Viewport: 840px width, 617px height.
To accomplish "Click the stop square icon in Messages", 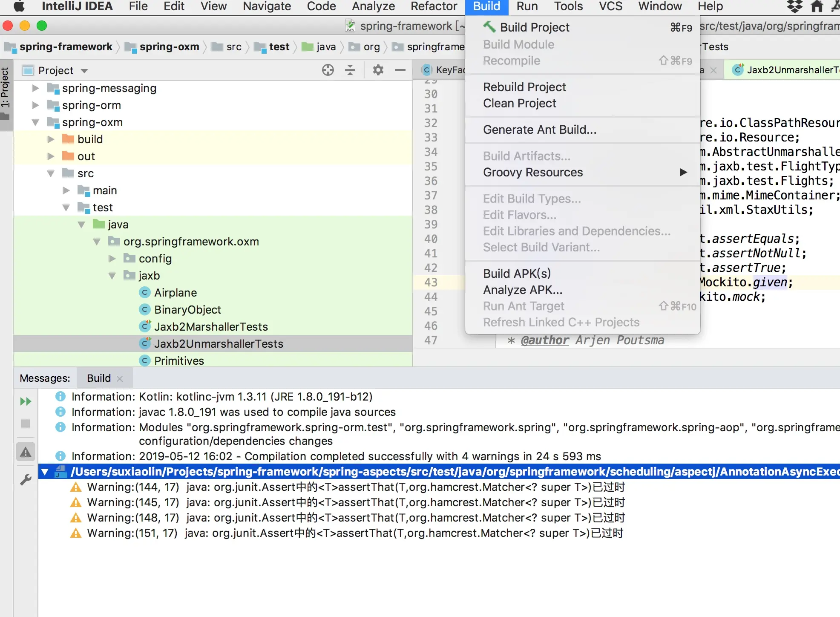I will [x=26, y=424].
